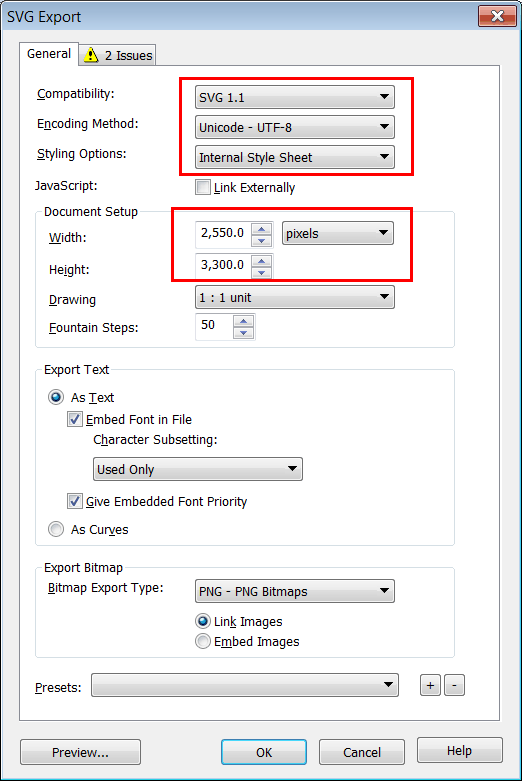Click the warning icon on Issues tab
The height and width of the screenshot is (781, 522).
pyautogui.click(x=91, y=54)
